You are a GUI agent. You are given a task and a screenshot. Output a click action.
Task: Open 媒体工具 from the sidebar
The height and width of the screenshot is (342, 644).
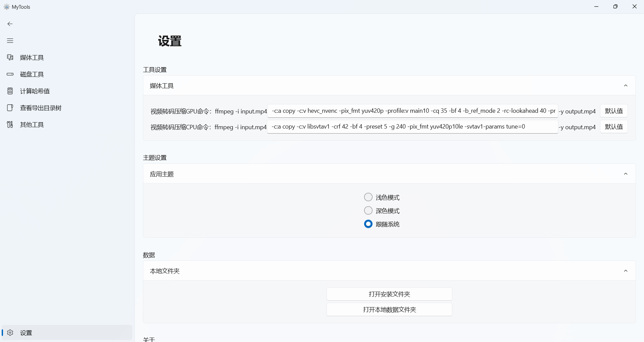click(x=67, y=57)
